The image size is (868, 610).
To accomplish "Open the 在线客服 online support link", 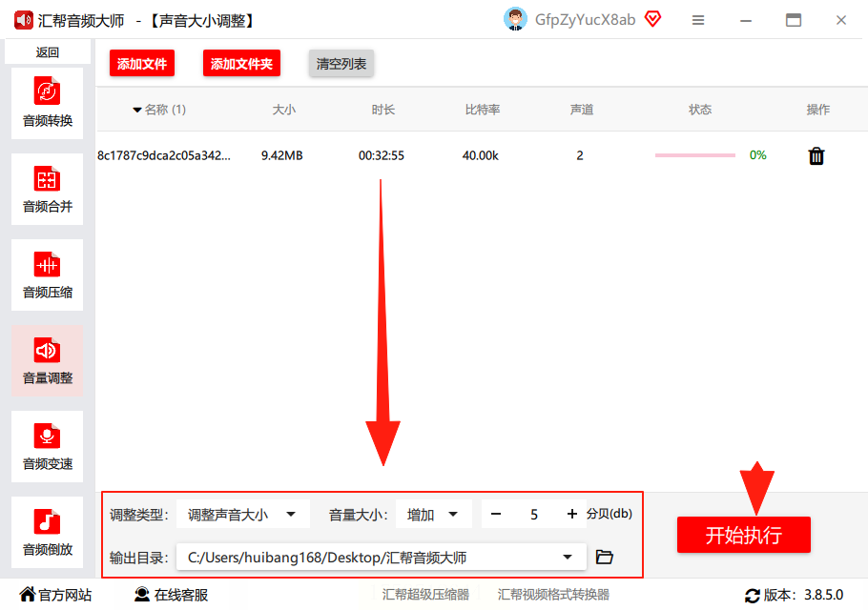I will (171, 595).
